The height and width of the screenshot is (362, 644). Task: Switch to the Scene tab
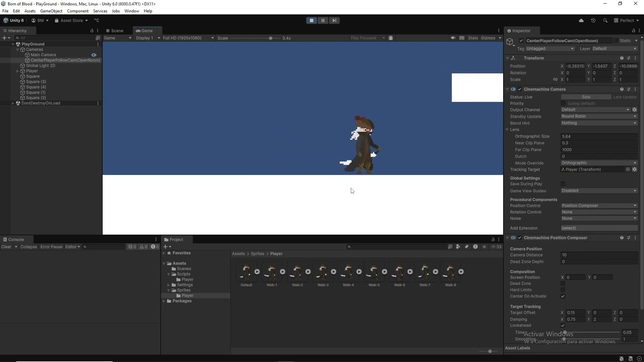point(117,30)
